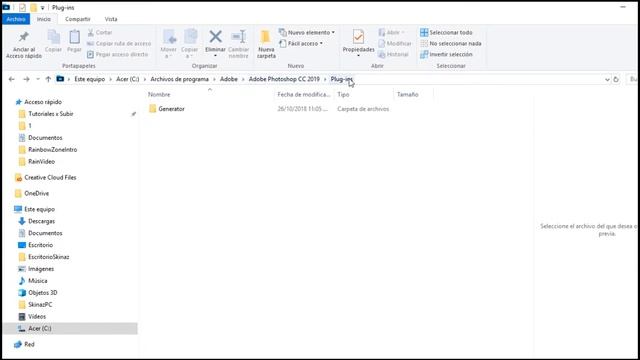Image resolution: width=640 pixels, height=360 pixels.
Task: Open the RainbowZoneIntro folder
Action: 52,150
